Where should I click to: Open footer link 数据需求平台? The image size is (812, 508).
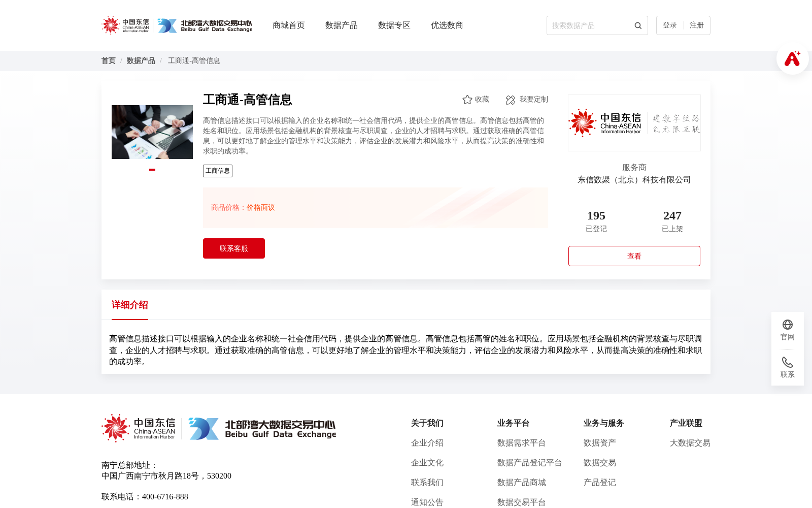(522, 443)
